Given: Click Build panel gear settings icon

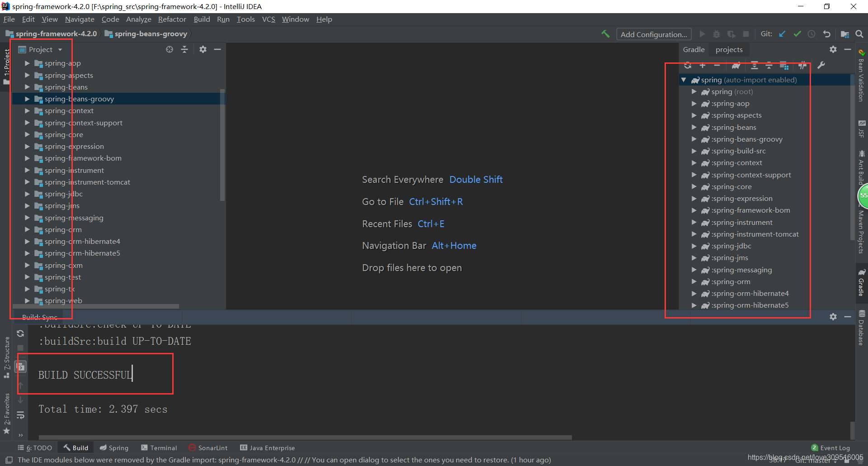Looking at the screenshot, I should pyautogui.click(x=833, y=317).
